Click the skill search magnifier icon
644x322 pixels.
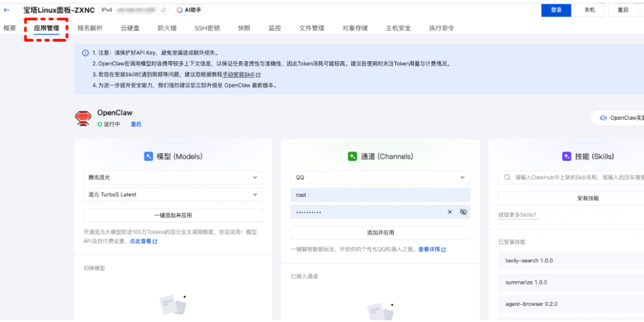tap(507, 178)
